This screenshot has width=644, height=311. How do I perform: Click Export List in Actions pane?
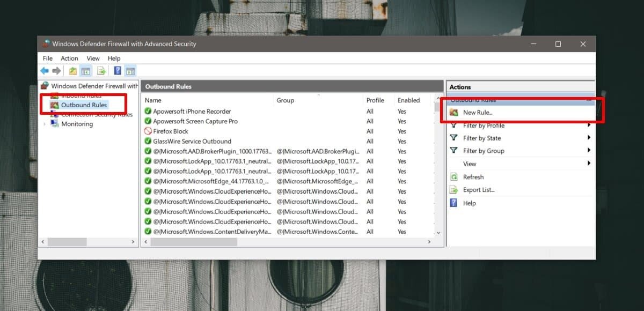click(x=479, y=190)
